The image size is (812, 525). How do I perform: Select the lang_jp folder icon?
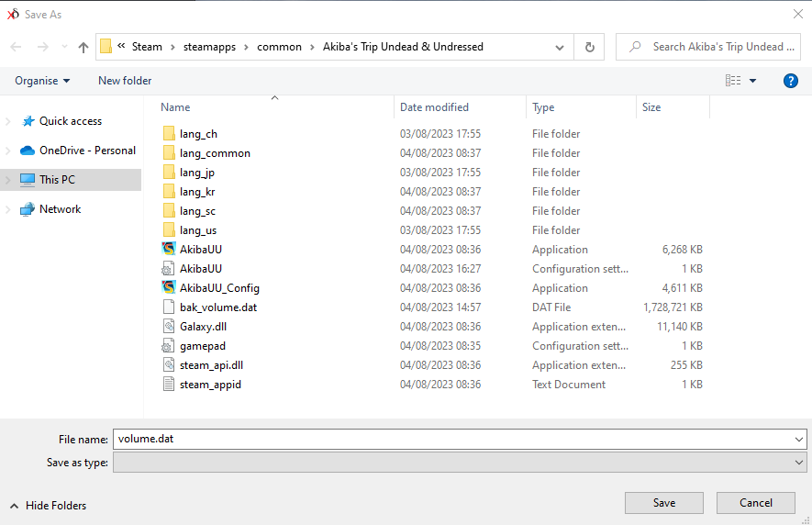pos(169,172)
